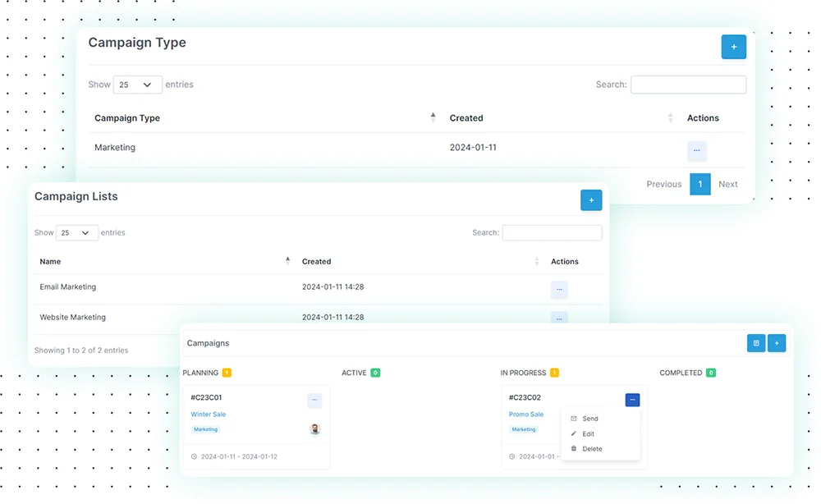Screen dimensions: 821x504
Task: Expand the entries dropdown in Campaign Type panel
Action: (x=137, y=85)
